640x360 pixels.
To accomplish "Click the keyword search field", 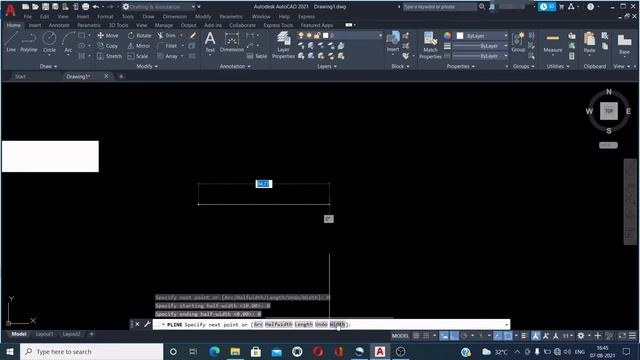I will (440, 7).
